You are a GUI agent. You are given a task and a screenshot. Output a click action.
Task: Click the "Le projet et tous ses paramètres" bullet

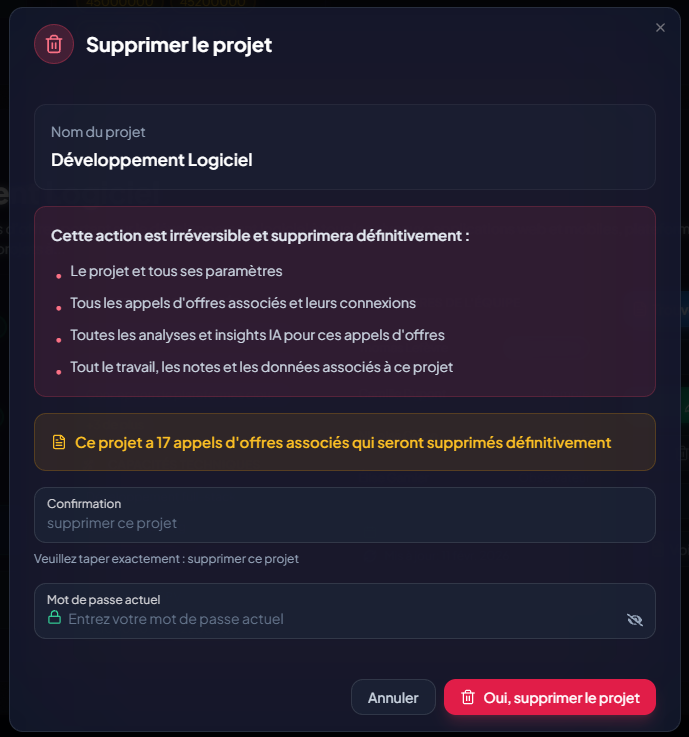[176, 271]
